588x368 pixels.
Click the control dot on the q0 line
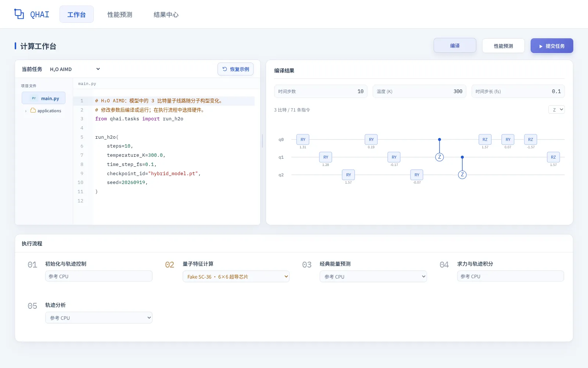[440, 139]
